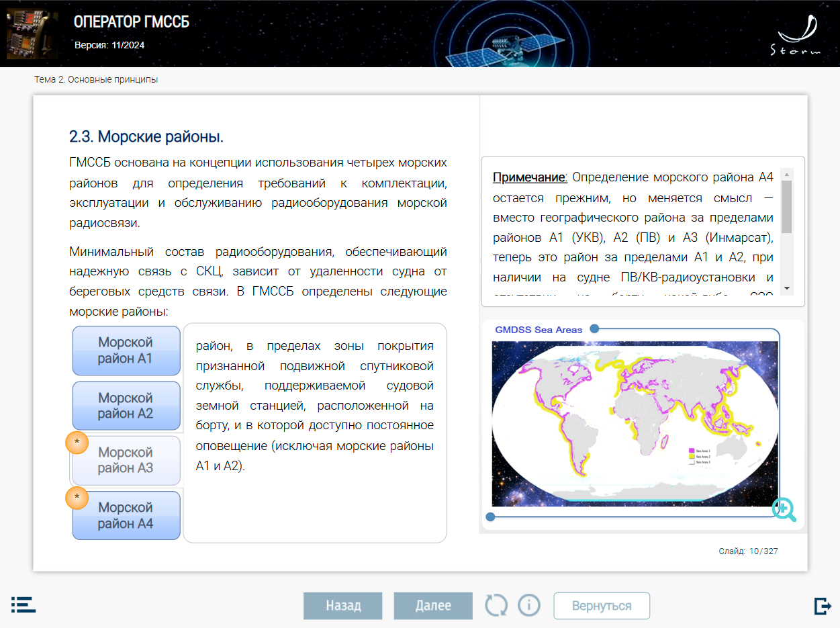Click the note panel scrollbar thumb
The width and height of the screenshot is (840, 628).
pyautogui.click(x=787, y=206)
